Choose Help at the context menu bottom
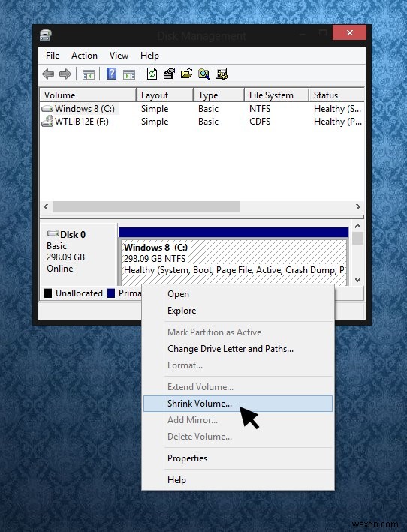 pyautogui.click(x=238, y=480)
